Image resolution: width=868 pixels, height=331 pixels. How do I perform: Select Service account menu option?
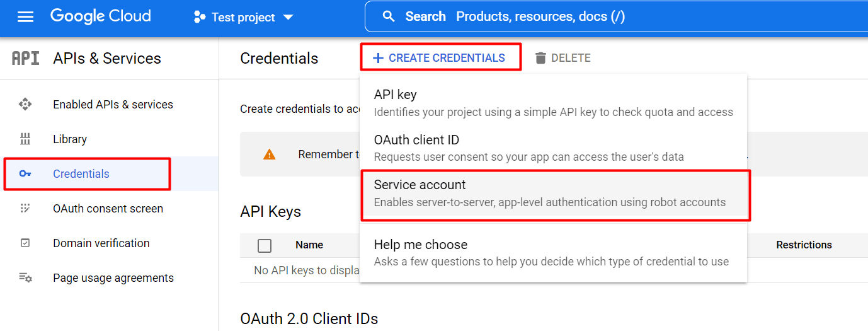[x=553, y=194]
